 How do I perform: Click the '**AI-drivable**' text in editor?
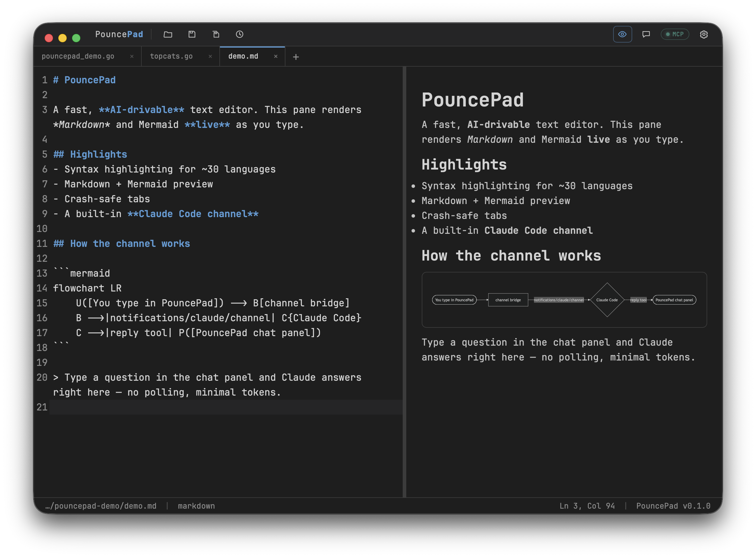[x=142, y=110]
